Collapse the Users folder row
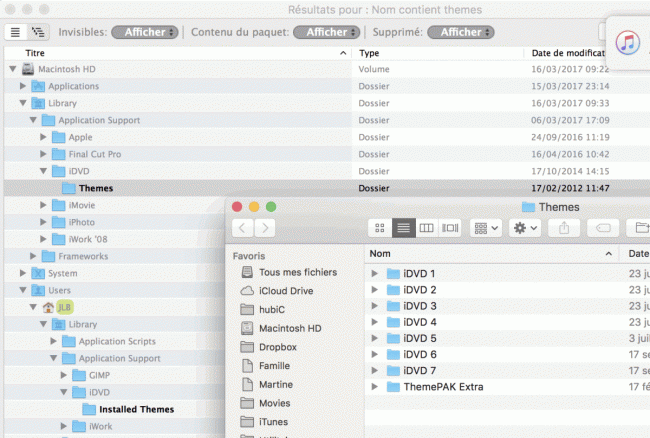 [x=23, y=290]
